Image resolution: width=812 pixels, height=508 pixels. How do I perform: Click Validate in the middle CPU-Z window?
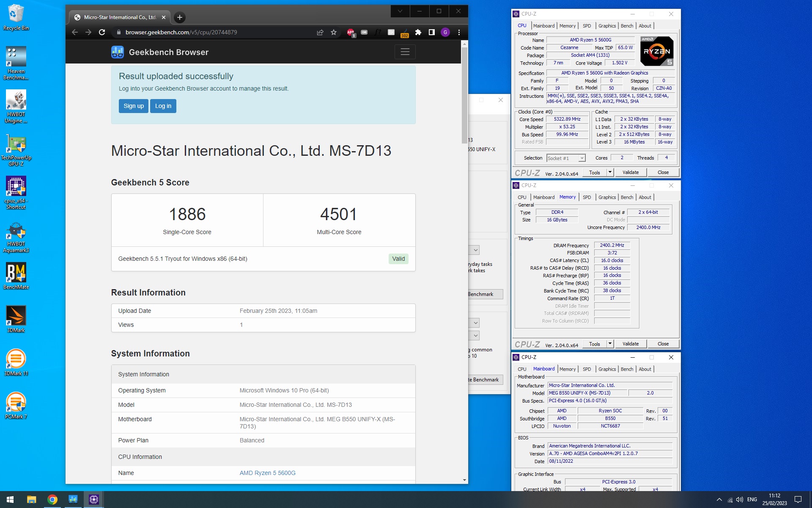tap(631, 344)
